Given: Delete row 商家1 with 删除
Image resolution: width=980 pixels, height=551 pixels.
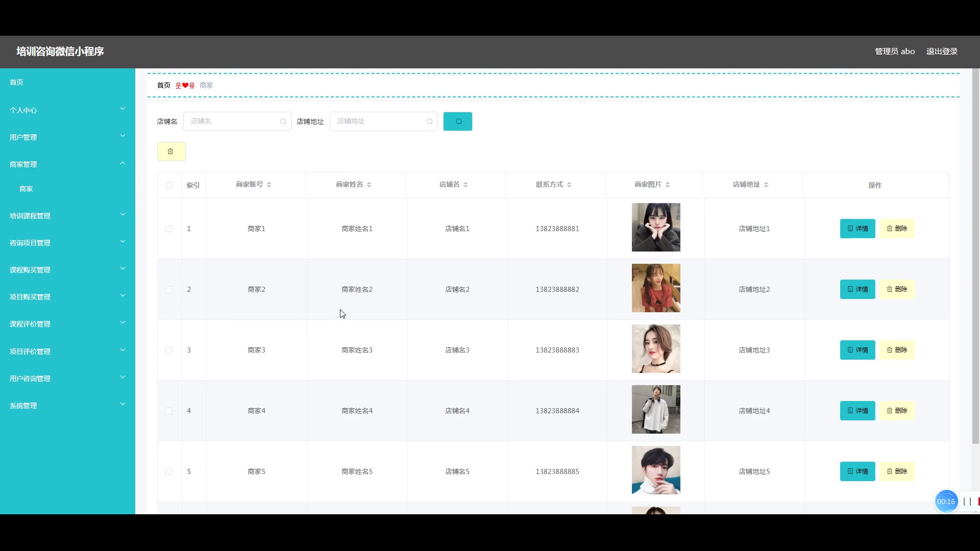Looking at the screenshot, I should (897, 229).
